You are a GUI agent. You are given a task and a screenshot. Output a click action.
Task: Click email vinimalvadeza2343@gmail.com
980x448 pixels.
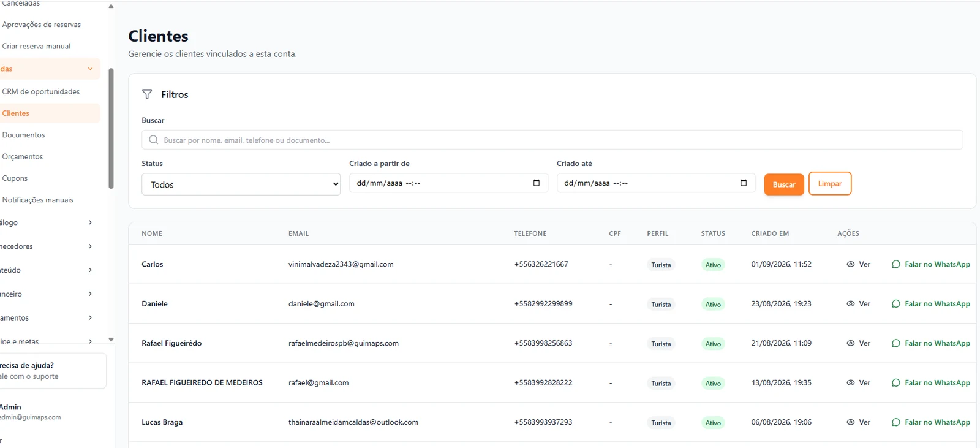point(341,264)
